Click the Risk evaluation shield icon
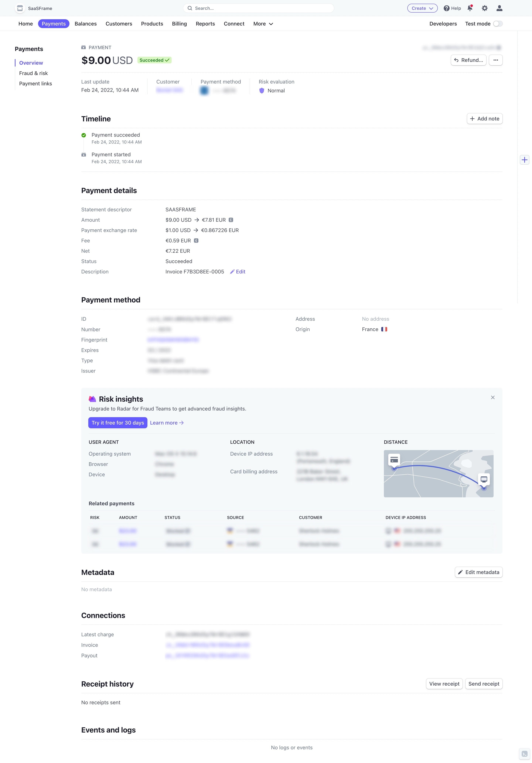Image resolution: width=532 pixels, height=763 pixels. 262,91
